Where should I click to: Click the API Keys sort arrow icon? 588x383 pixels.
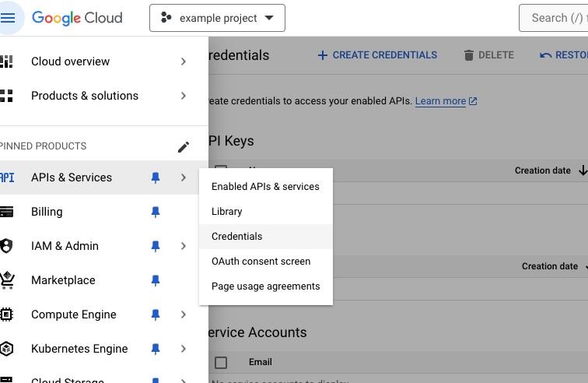(x=583, y=170)
